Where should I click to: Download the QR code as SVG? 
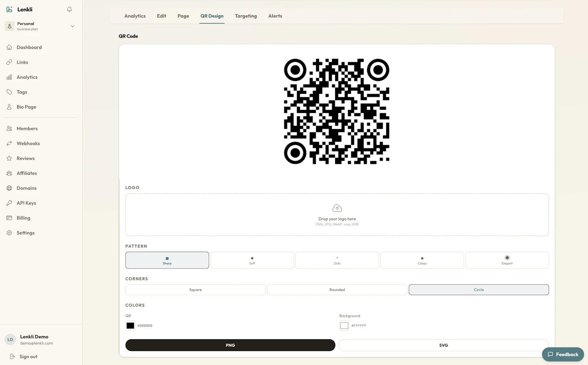(444, 345)
